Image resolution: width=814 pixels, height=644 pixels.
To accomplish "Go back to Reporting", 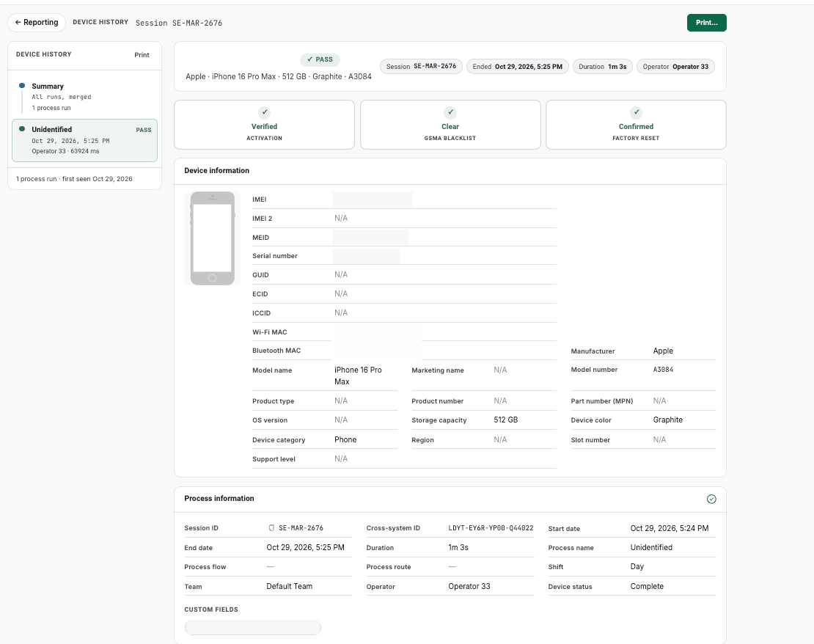I will pos(37,22).
